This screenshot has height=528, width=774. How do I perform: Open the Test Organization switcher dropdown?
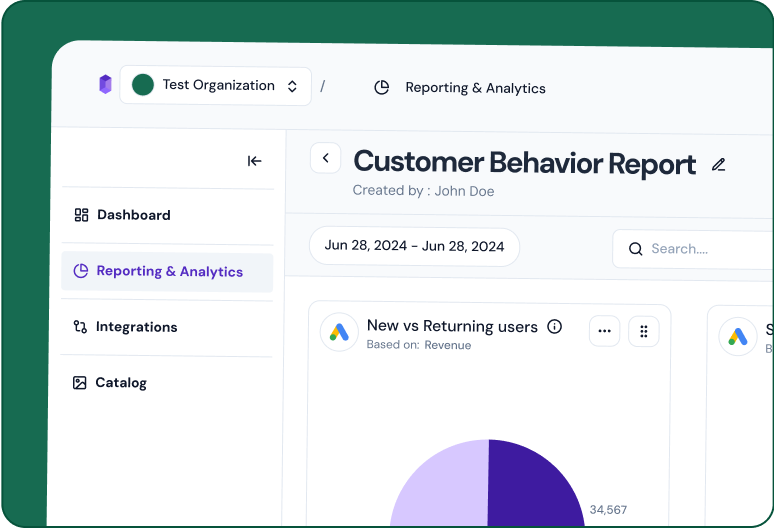pos(215,86)
